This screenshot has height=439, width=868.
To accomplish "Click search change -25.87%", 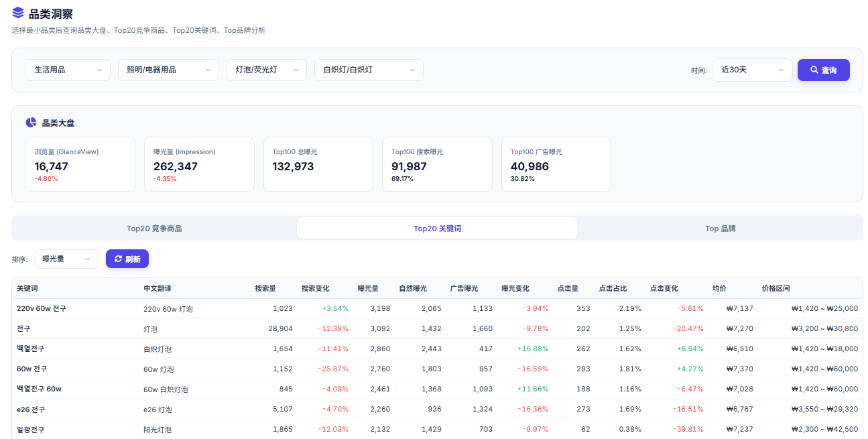I will click(333, 369).
